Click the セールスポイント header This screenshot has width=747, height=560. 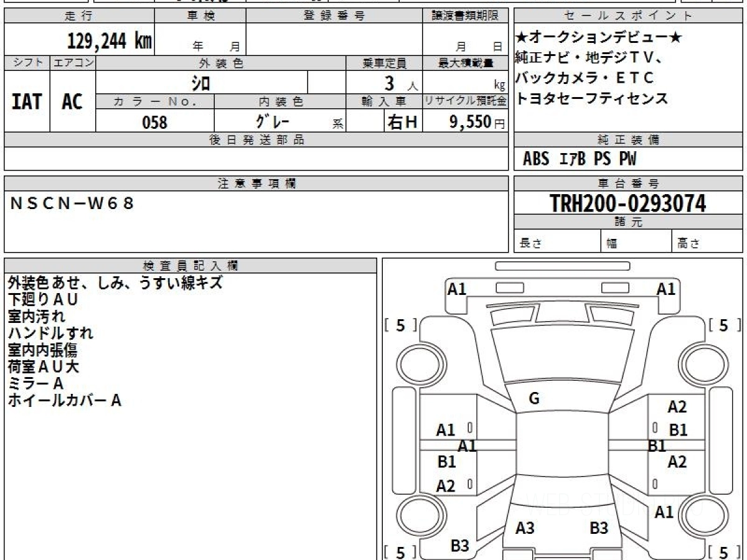click(629, 16)
